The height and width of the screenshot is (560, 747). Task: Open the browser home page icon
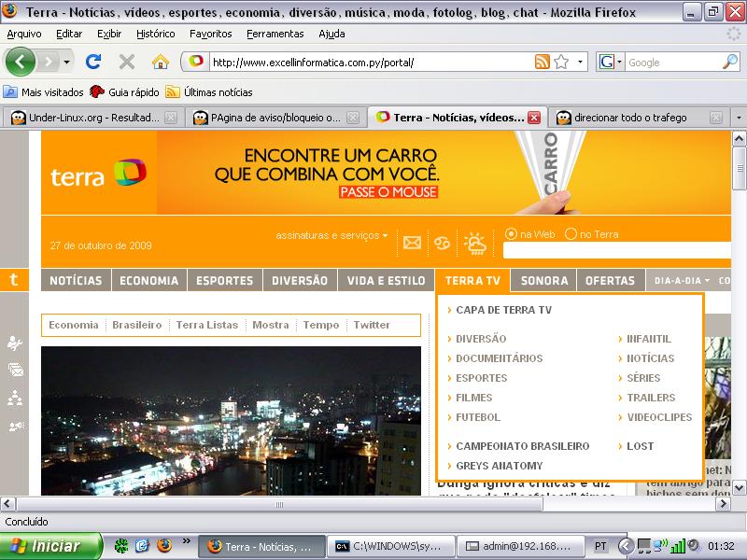click(161, 62)
